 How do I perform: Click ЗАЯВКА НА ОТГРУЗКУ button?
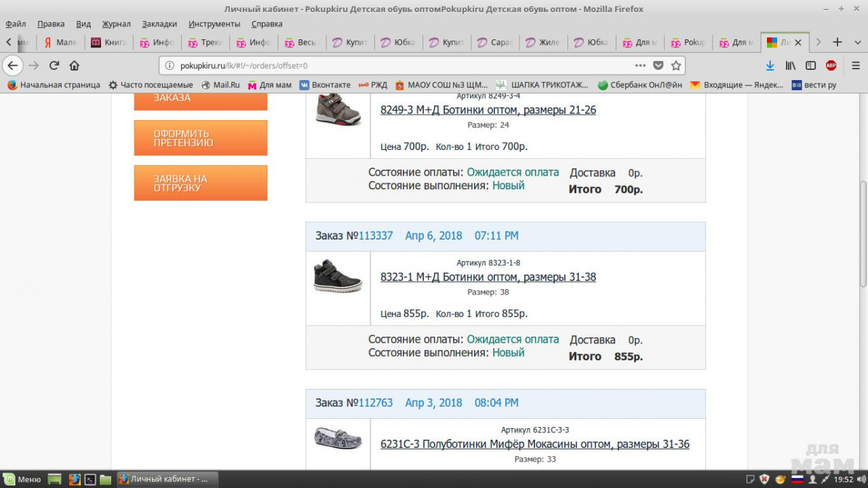point(201,183)
